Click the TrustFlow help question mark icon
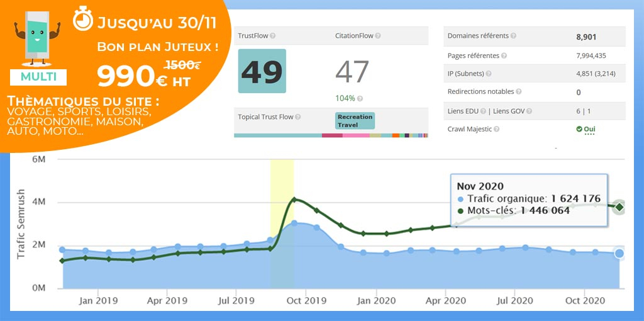Viewport: 644px width, 321px height. coord(273,36)
